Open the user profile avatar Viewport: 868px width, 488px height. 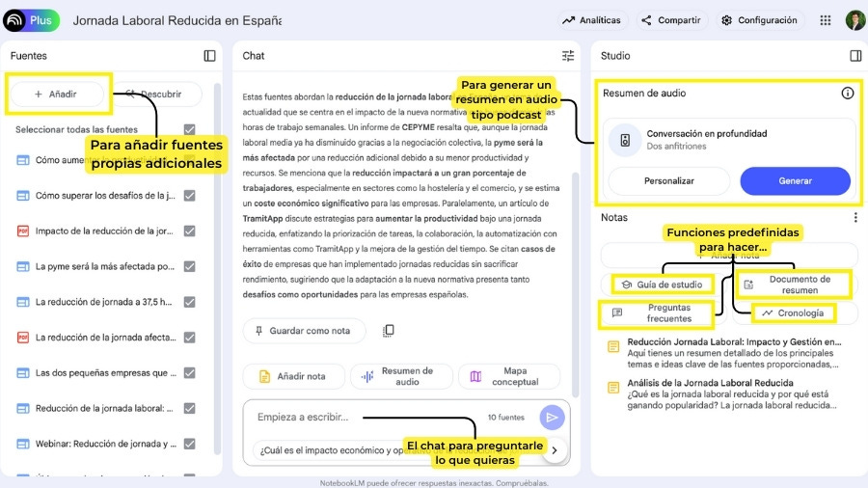point(855,20)
